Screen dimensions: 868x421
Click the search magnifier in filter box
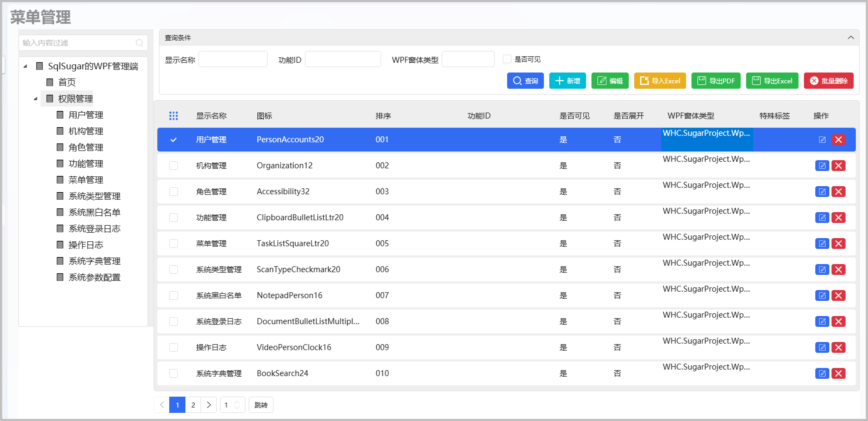coord(139,43)
